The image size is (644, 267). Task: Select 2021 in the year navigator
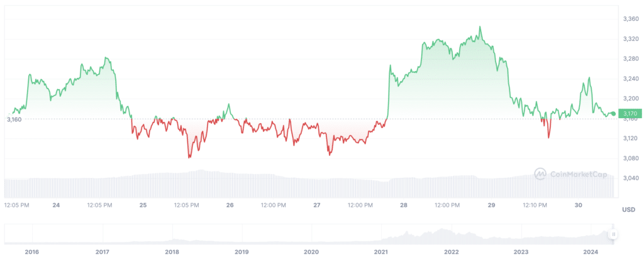(381, 252)
